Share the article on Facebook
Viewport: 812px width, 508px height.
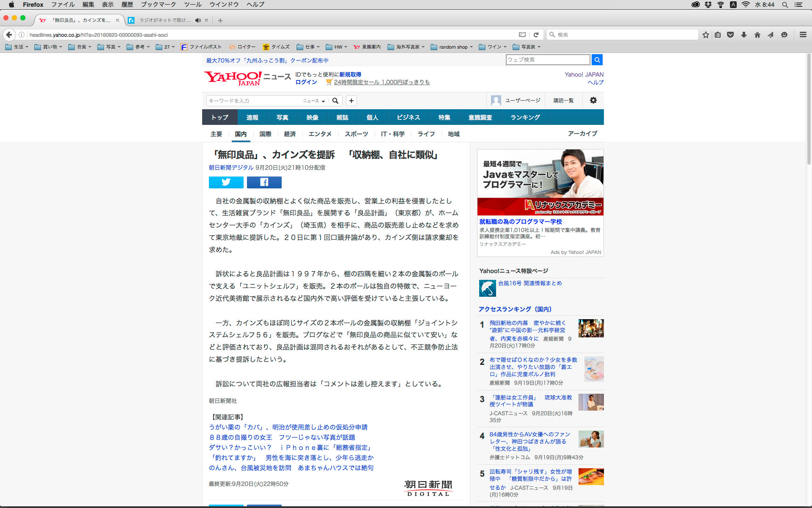(264, 182)
